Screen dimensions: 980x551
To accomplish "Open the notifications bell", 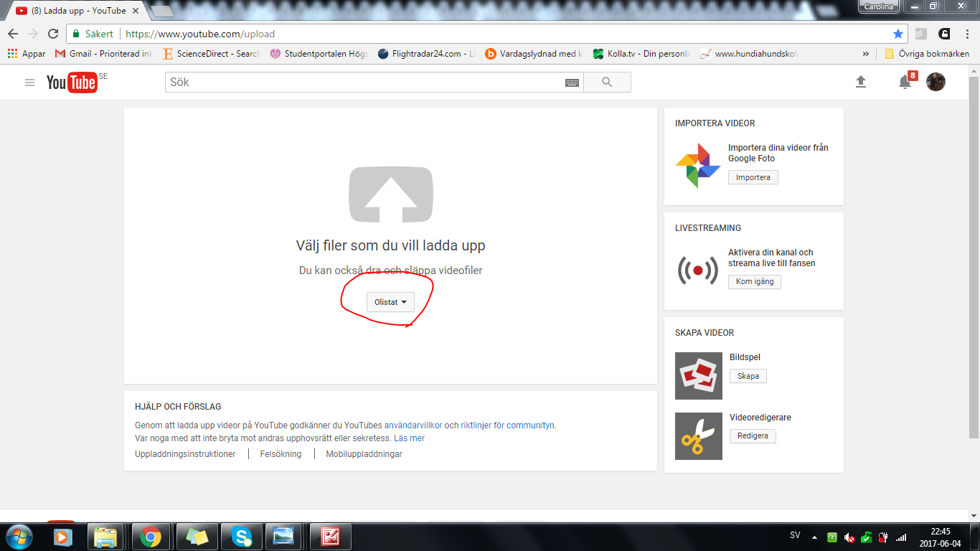I will click(x=905, y=82).
